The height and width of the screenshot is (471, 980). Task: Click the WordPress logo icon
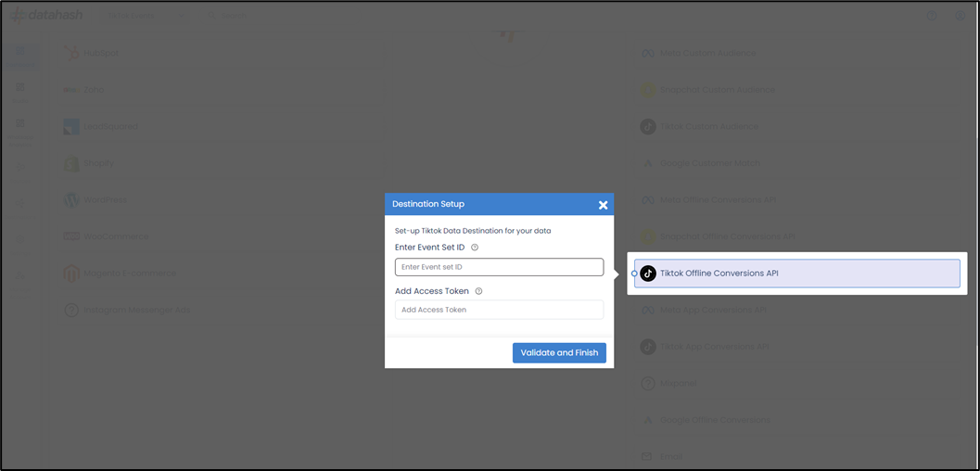point(71,200)
